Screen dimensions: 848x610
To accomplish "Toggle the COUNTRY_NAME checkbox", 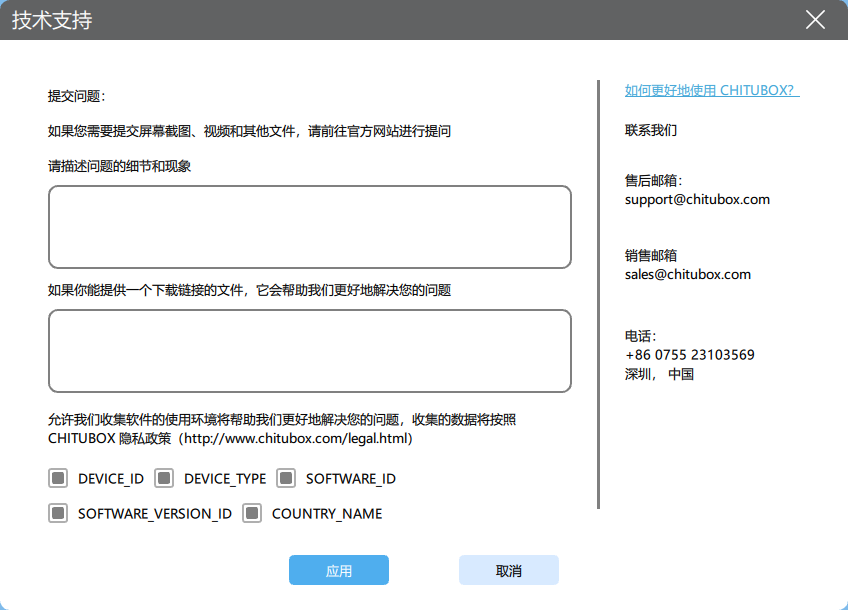I will pos(252,514).
